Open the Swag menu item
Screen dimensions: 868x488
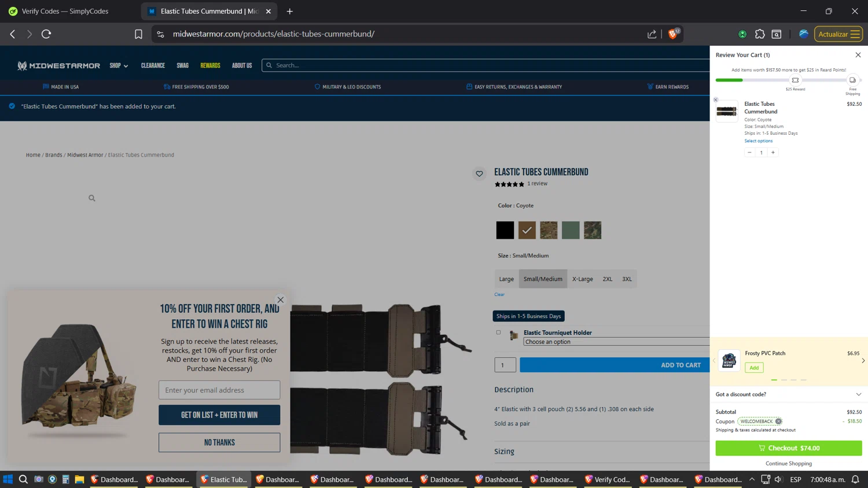pyautogui.click(x=182, y=65)
